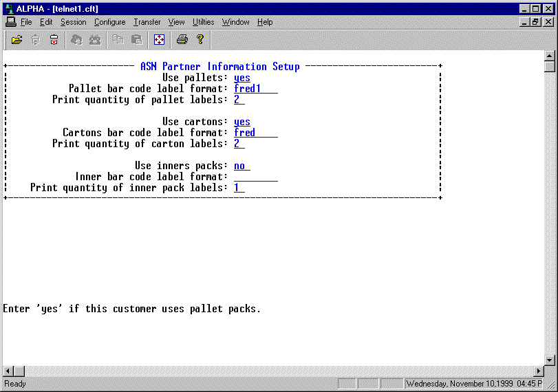Click the Pallet bar code label format field

(255, 89)
